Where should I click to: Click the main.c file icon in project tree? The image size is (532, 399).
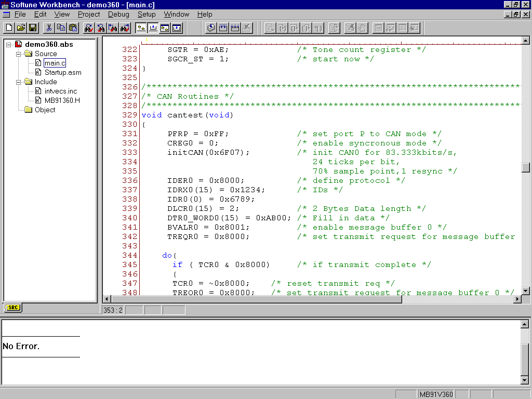tap(38, 63)
